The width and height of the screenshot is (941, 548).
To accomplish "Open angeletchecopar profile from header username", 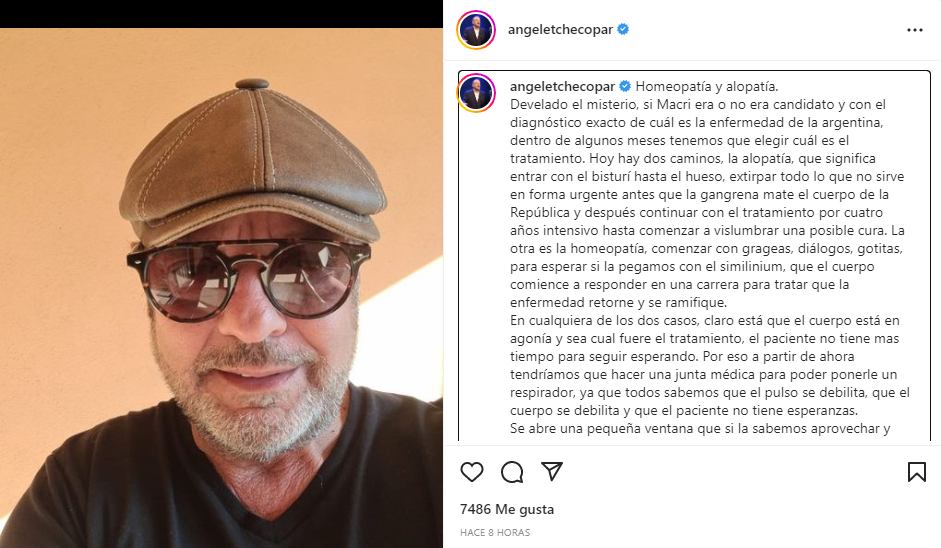I will click(x=561, y=30).
